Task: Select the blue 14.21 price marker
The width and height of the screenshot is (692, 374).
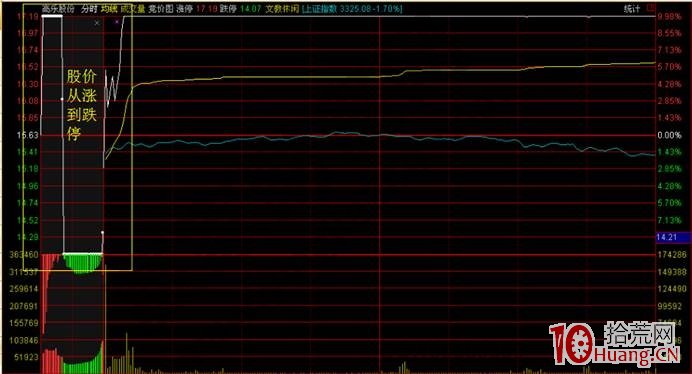Action: [x=673, y=237]
